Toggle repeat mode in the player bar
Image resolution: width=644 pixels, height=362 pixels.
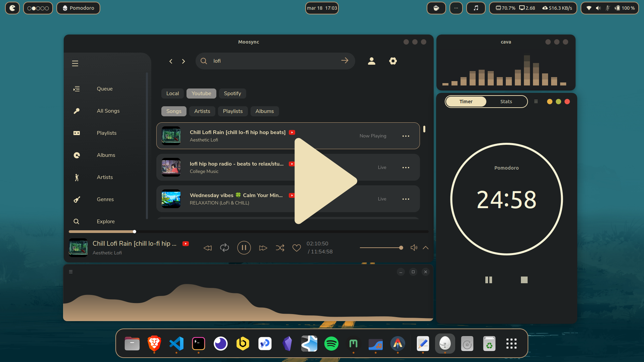coord(224,248)
